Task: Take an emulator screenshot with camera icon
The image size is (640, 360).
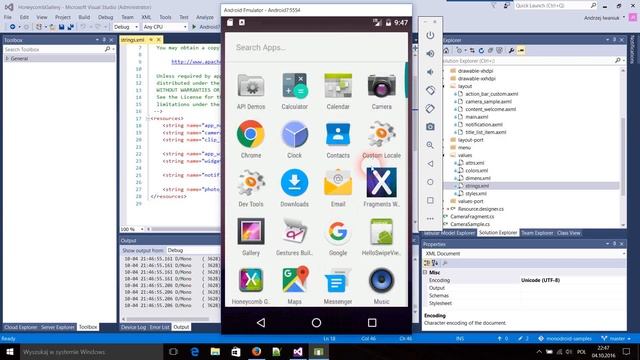Action: (430, 127)
